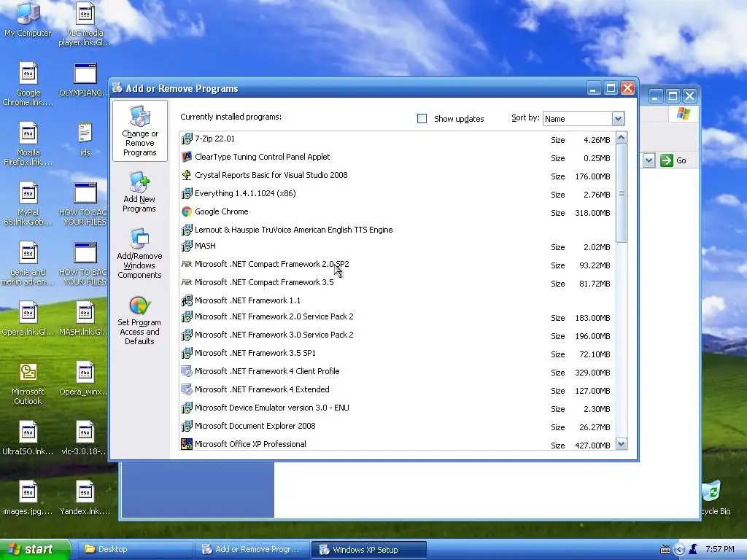The image size is (747, 560).
Task: Open address dropdown arrow beside Go button
Action: [649, 160]
